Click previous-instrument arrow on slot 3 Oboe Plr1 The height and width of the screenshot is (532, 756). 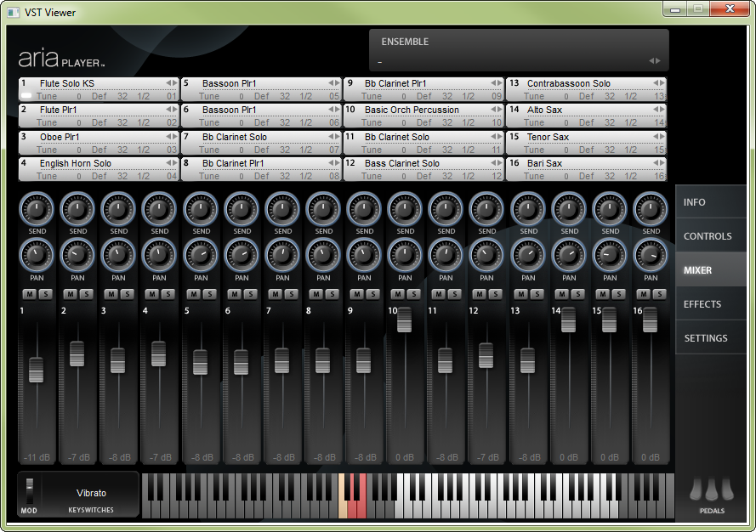point(168,137)
